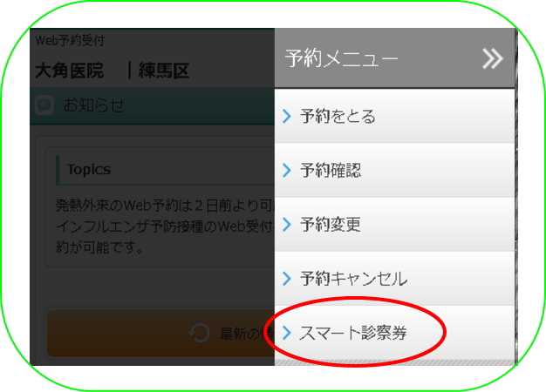Viewport: 546px width, 392px height.
Task: Click the Web予約受付 label
Action: 70,40
